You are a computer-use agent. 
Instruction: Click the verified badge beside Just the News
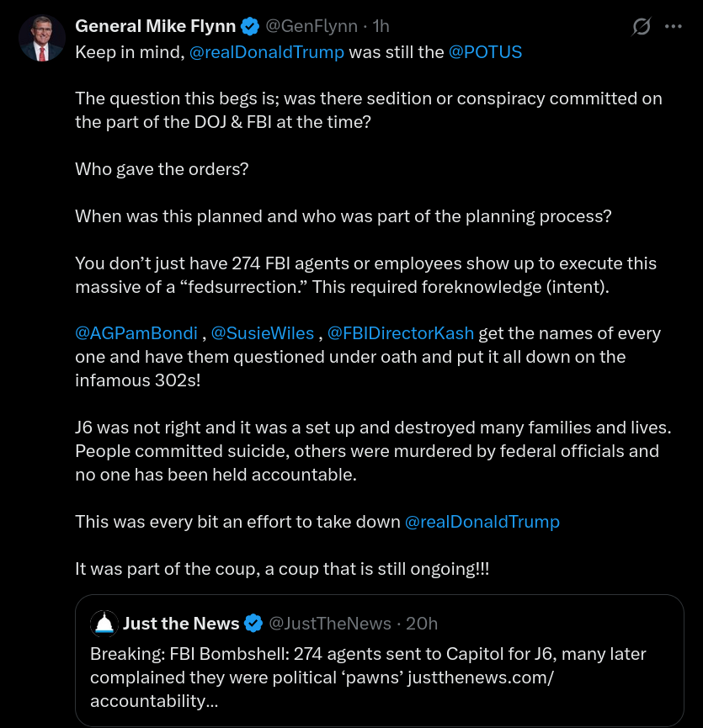point(253,624)
